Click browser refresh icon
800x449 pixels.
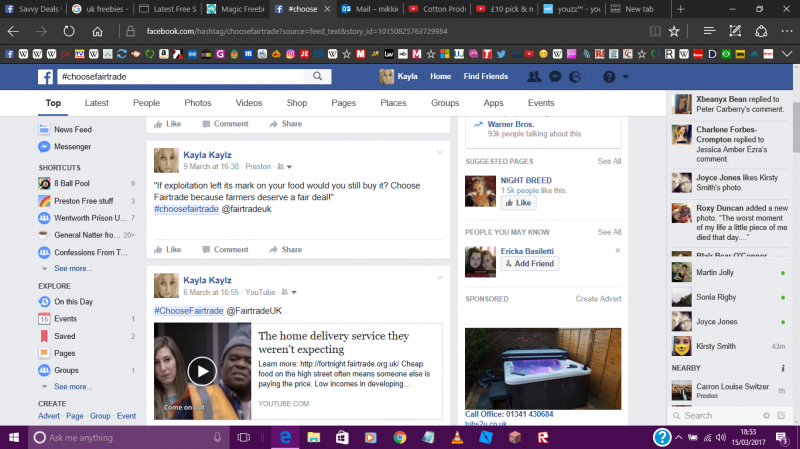pyautogui.click(x=69, y=31)
